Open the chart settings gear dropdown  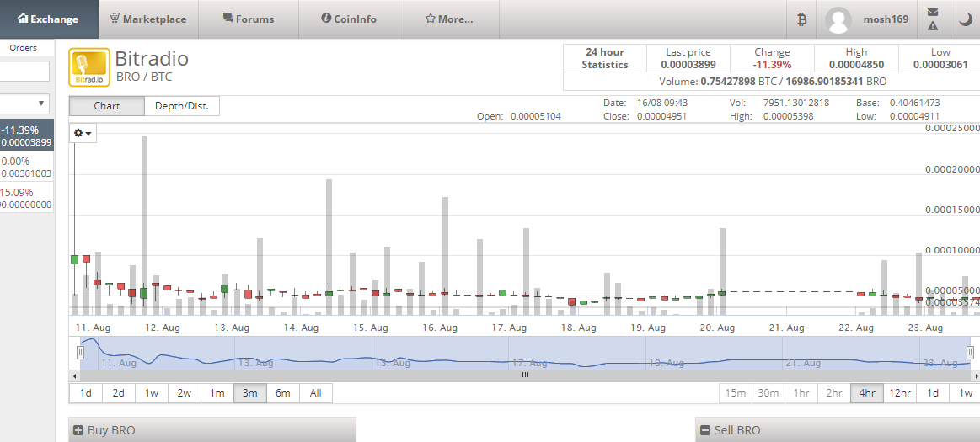(83, 133)
